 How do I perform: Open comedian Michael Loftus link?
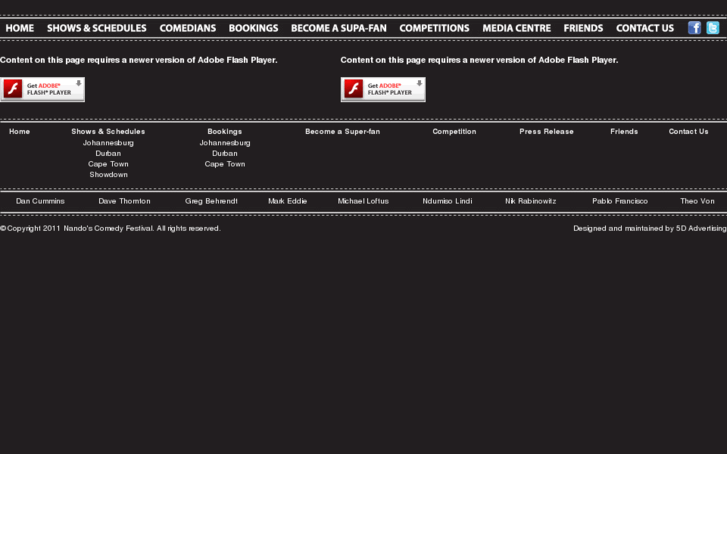point(363,201)
